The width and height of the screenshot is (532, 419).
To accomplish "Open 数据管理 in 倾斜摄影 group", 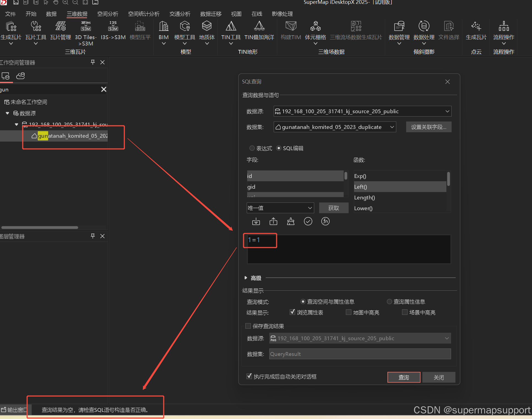I will pos(399,26).
